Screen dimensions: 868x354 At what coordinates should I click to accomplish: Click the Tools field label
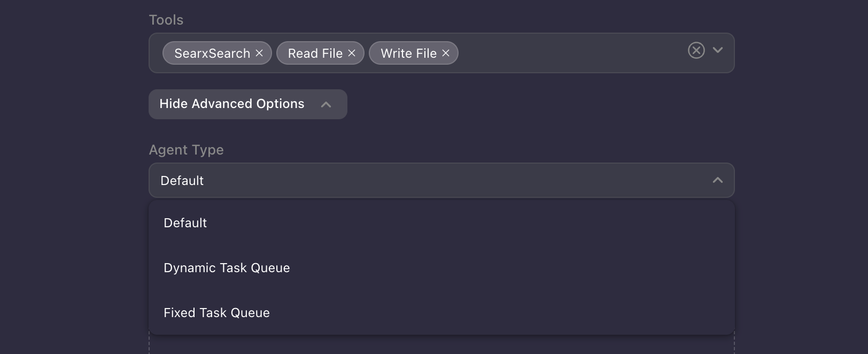pyautogui.click(x=166, y=20)
